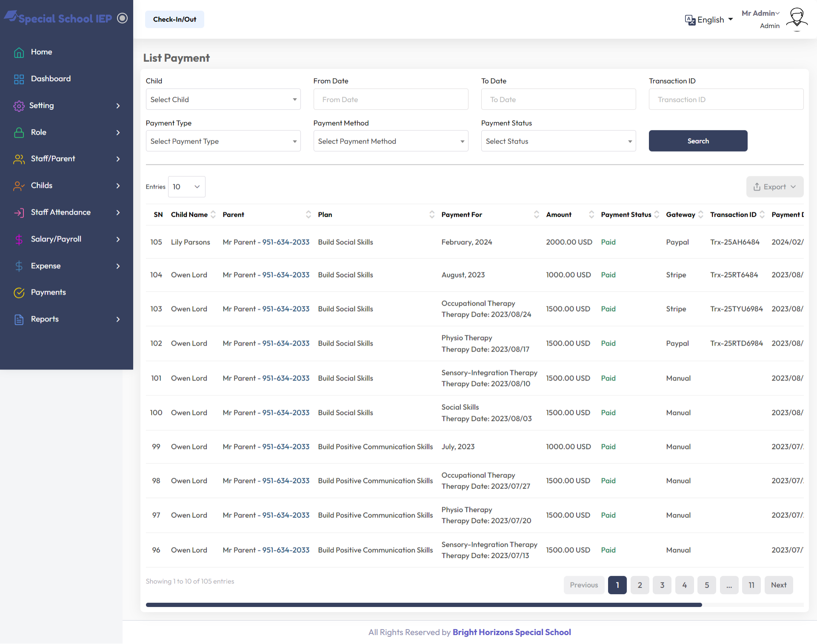Select the Dashboard icon in sidebar
Image resolution: width=817 pixels, height=644 pixels.
point(19,79)
